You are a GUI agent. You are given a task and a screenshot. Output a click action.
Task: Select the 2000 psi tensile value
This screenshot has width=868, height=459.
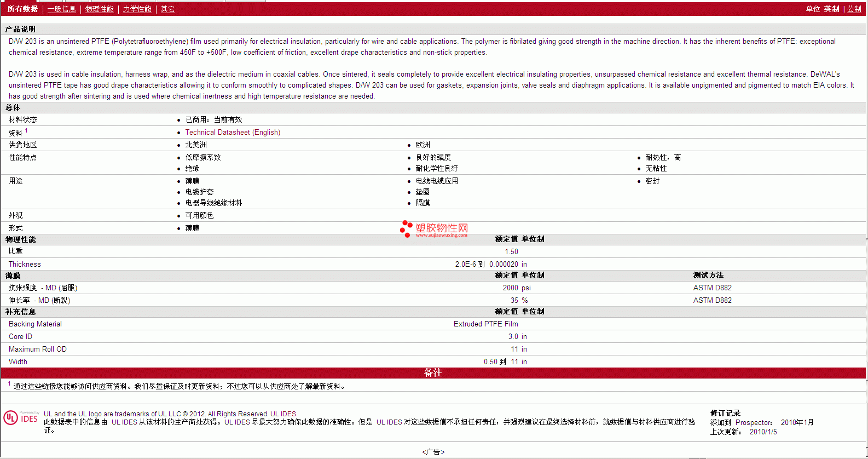click(x=517, y=288)
